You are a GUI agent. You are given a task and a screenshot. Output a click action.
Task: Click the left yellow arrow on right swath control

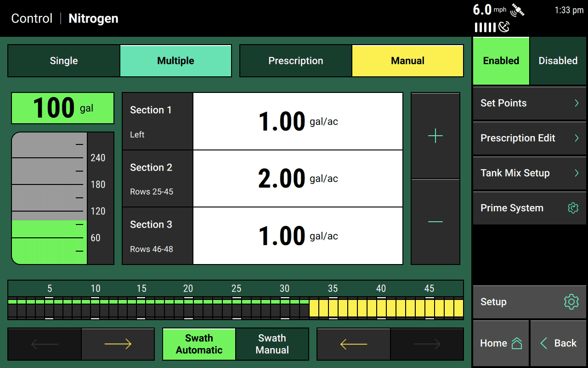pos(353,344)
